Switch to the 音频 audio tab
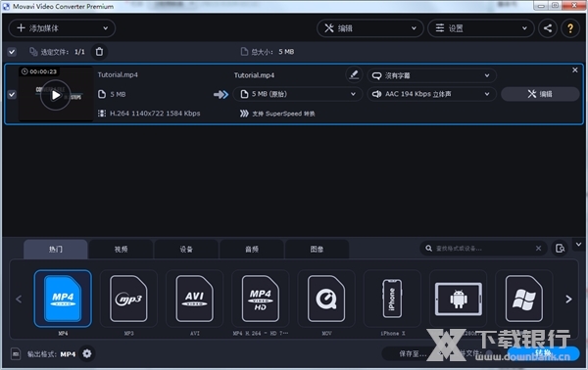 (252, 249)
